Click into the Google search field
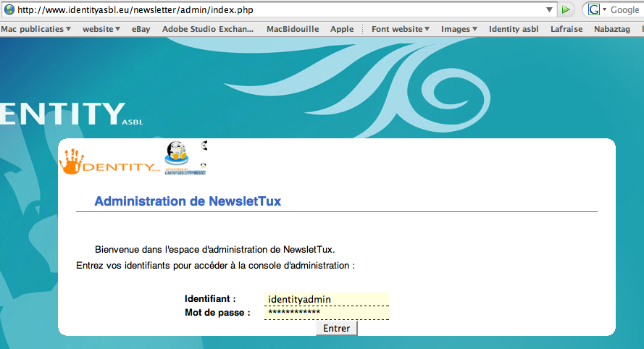Image resolution: width=644 pixels, height=349 pixels. pos(626,10)
